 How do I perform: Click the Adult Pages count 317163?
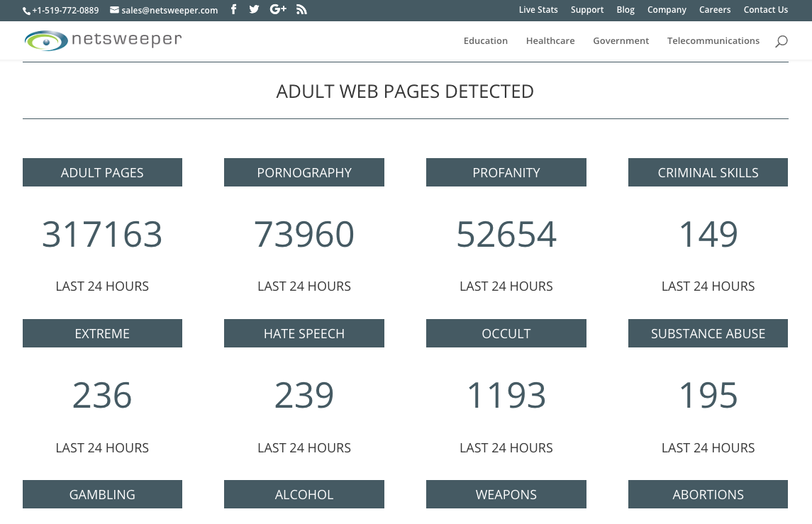pos(102,235)
